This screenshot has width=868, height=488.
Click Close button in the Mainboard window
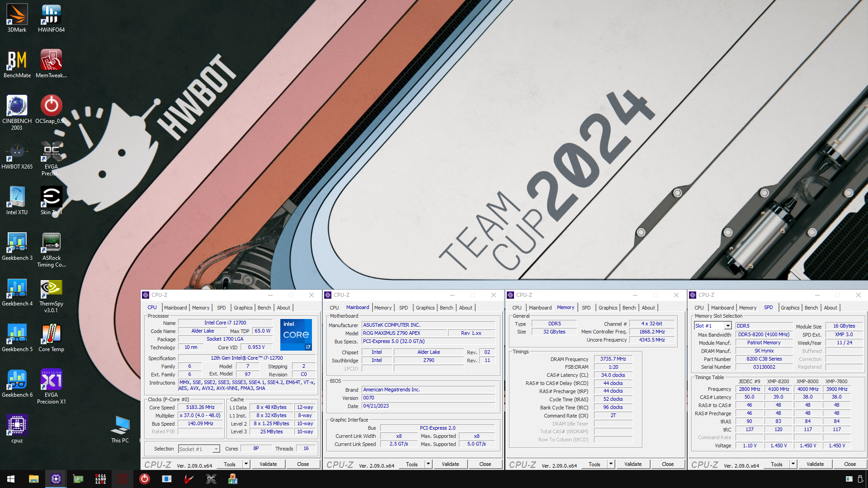485,464
